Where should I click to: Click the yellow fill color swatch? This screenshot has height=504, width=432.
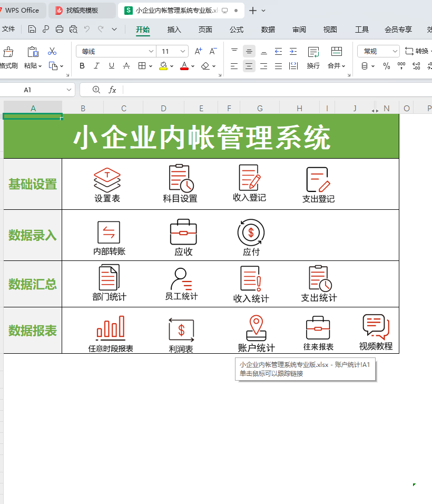tap(163, 66)
